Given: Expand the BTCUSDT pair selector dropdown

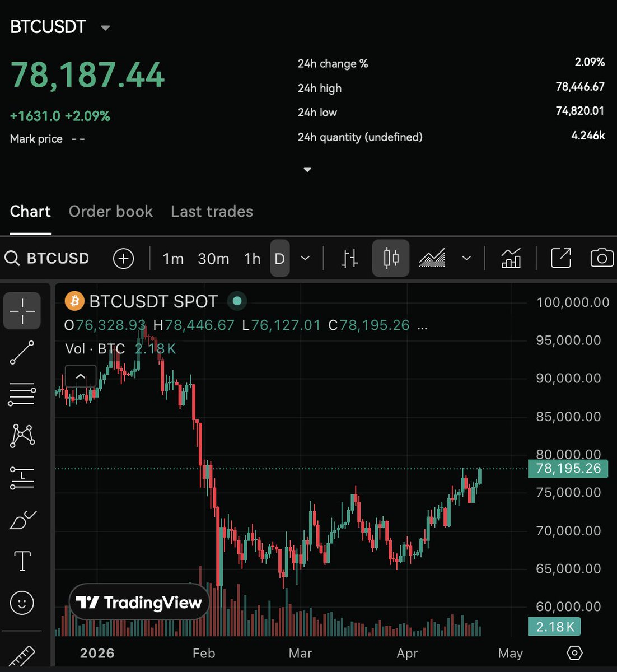Looking at the screenshot, I should click(105, 27).
